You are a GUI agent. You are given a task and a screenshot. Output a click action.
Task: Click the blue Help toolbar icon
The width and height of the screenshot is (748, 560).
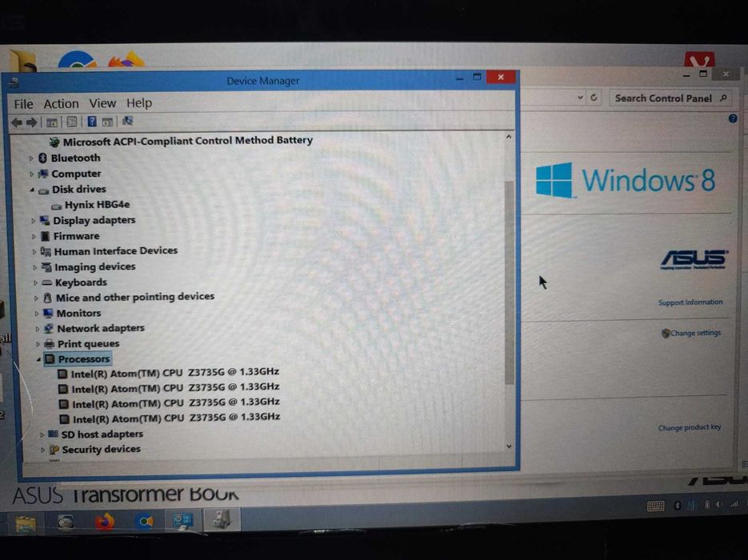pyautogui.click(x=92, y=122)
